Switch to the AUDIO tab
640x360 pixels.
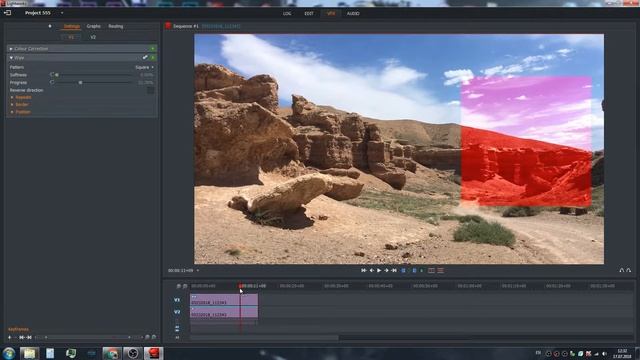(x=353, y=13)
